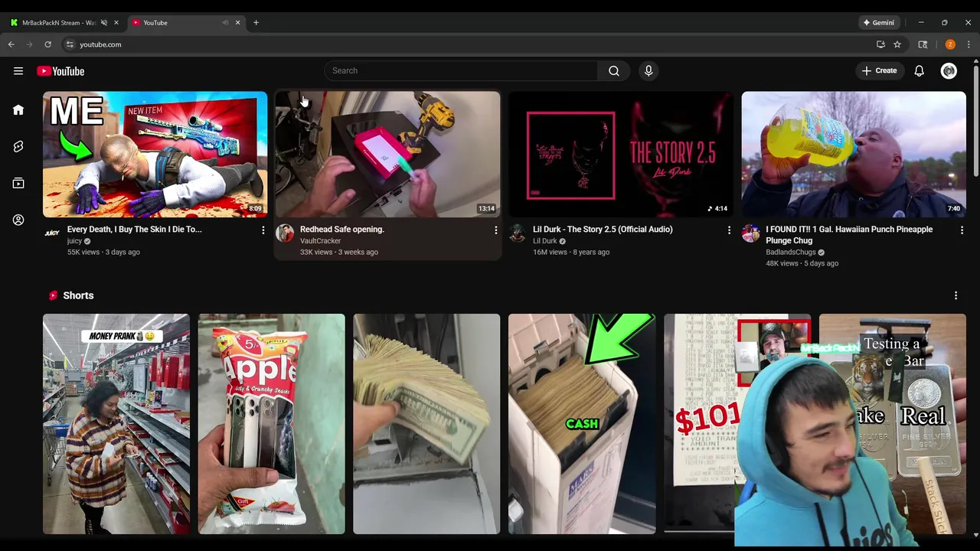Open the Apple snack pack short
The height and width of the screenshot is (551, 980).
pos(271,423)
